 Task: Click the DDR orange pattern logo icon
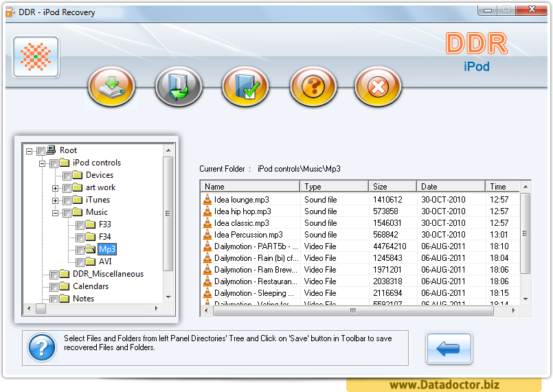tap(36, 57)
